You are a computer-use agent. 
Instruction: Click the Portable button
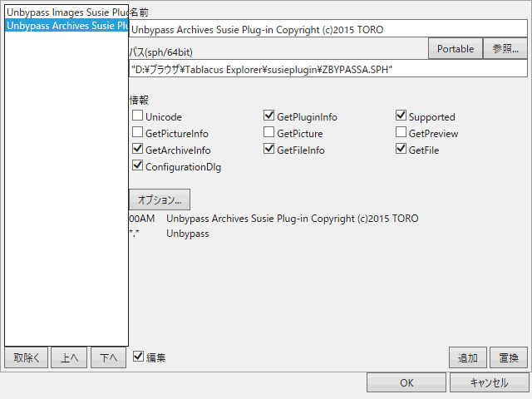tap(455, 49)
